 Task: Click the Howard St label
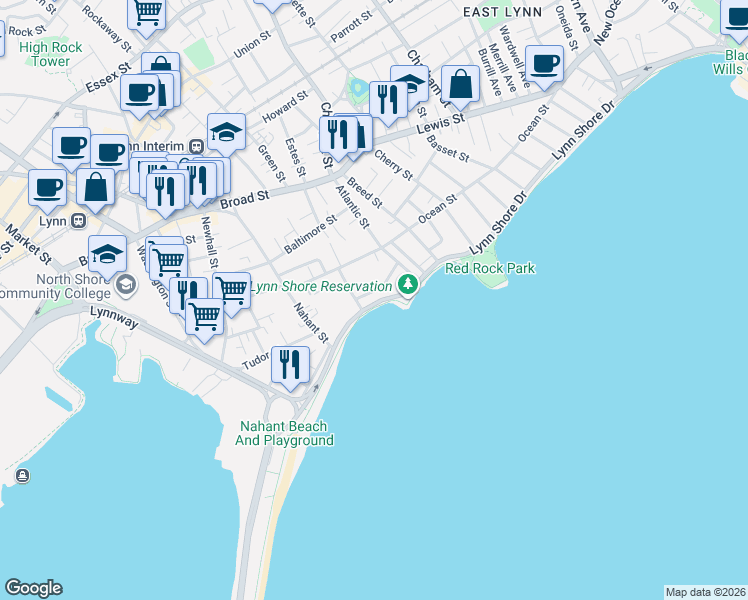point(285,106)
